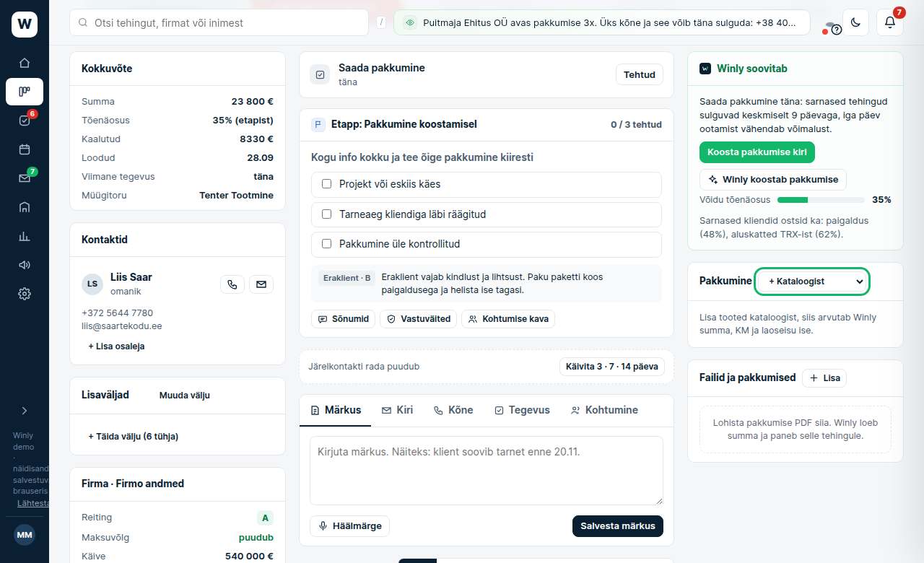Expand '+ Täida välju (6 tühja)'
This screenshot has height=563, width=924.
(133, 436)
